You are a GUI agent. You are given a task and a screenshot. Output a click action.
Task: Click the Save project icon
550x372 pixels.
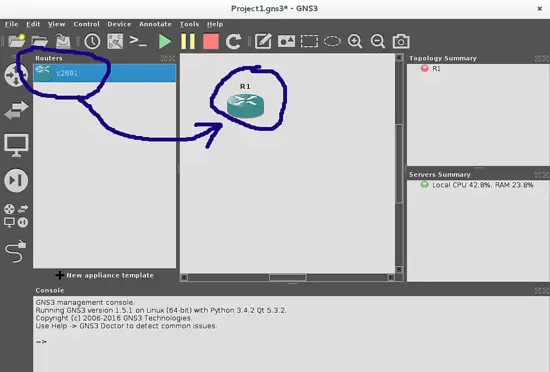point(63,41)
